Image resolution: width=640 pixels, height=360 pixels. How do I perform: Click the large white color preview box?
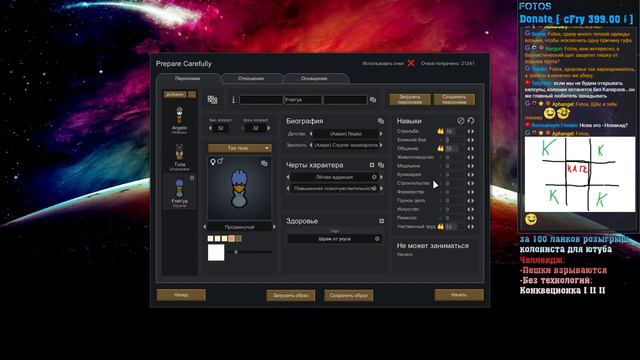click(216, 253)
